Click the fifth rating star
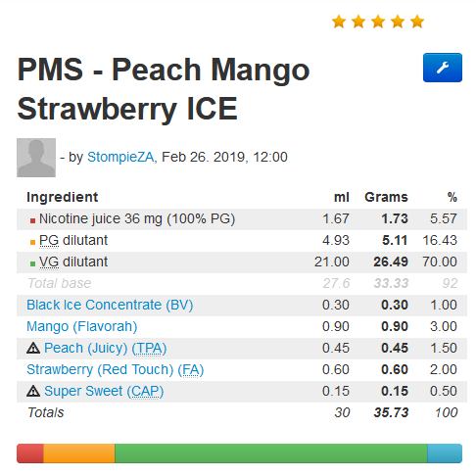The height and width of the screenshot is (476, 476). (417, 23)
